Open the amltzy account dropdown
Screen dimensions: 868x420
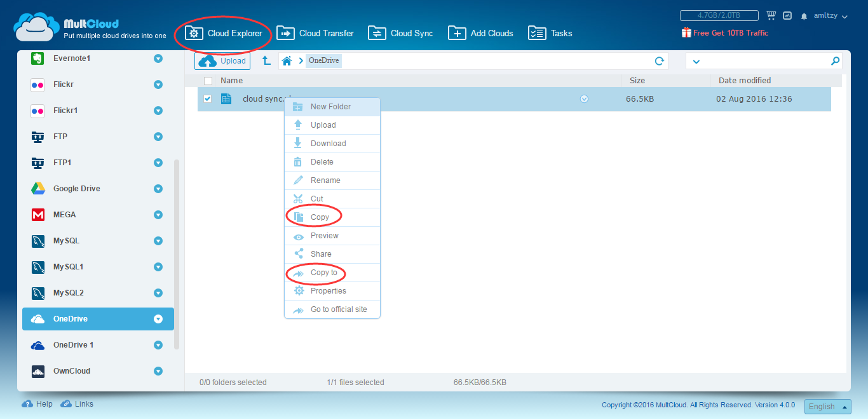click(831, 16)
